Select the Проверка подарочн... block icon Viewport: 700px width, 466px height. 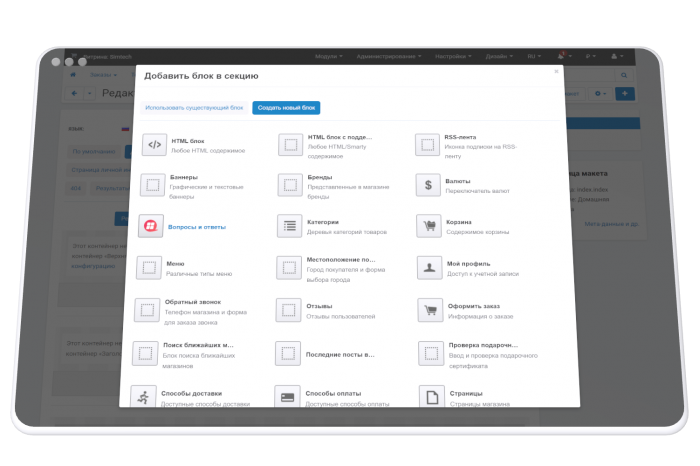(431, 354)
